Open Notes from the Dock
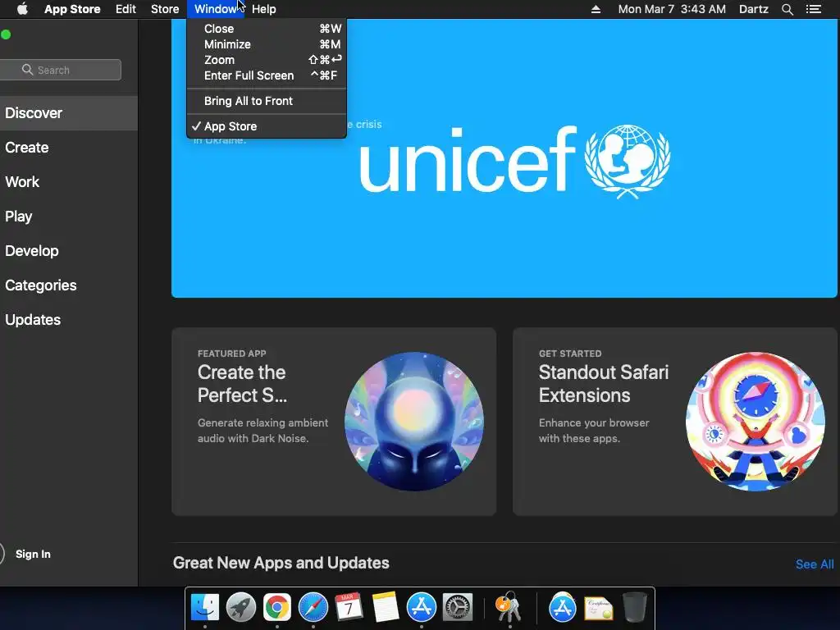This screenshot has width=840, height=630. point(386,607)
